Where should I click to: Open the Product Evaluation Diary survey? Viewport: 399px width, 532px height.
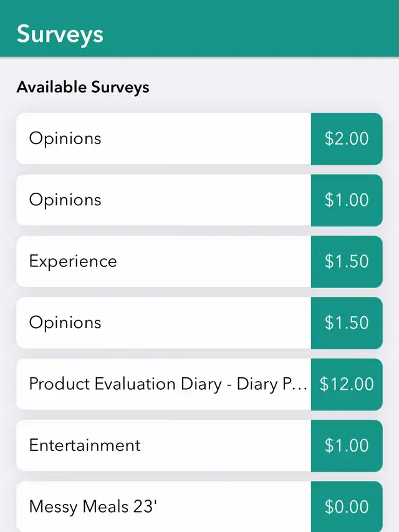[x=162, y=384]
